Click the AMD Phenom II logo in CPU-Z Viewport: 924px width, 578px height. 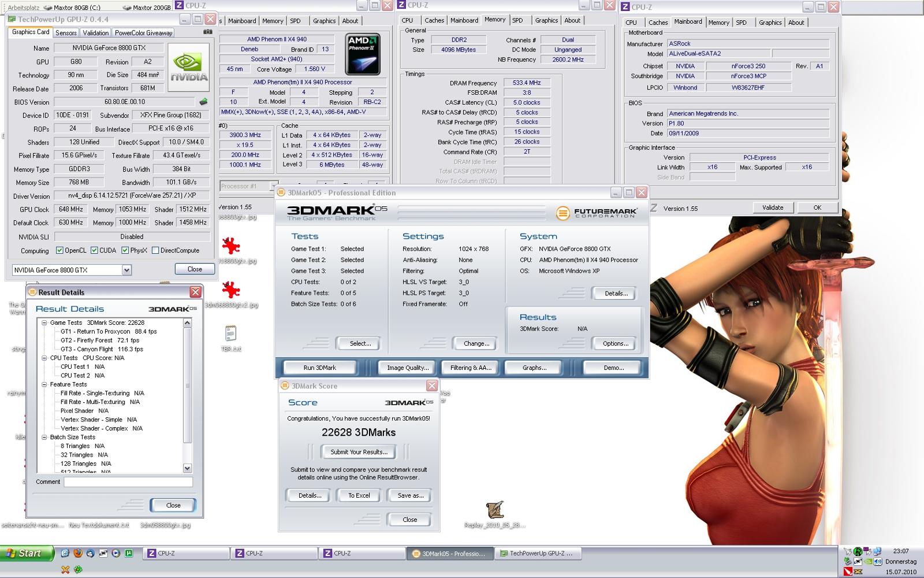click(x=363, y=54)
